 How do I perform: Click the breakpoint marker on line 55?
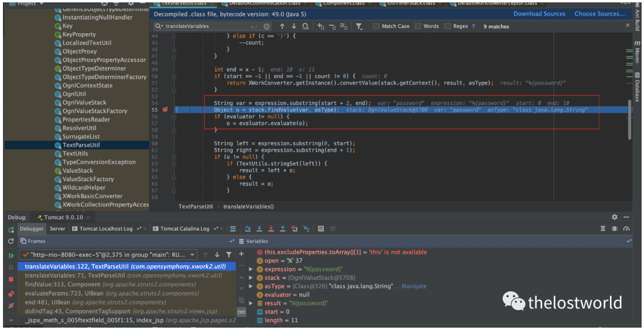click(x=165, y=110)
